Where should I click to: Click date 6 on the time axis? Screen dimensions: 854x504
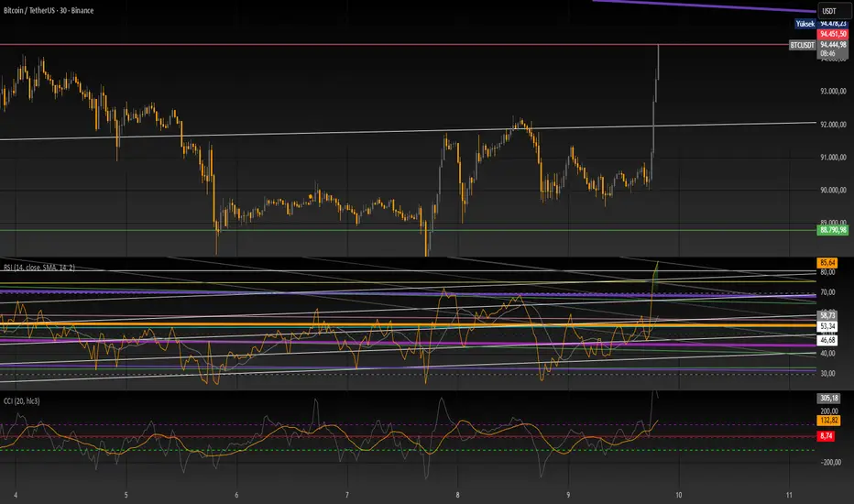point(236,491)
